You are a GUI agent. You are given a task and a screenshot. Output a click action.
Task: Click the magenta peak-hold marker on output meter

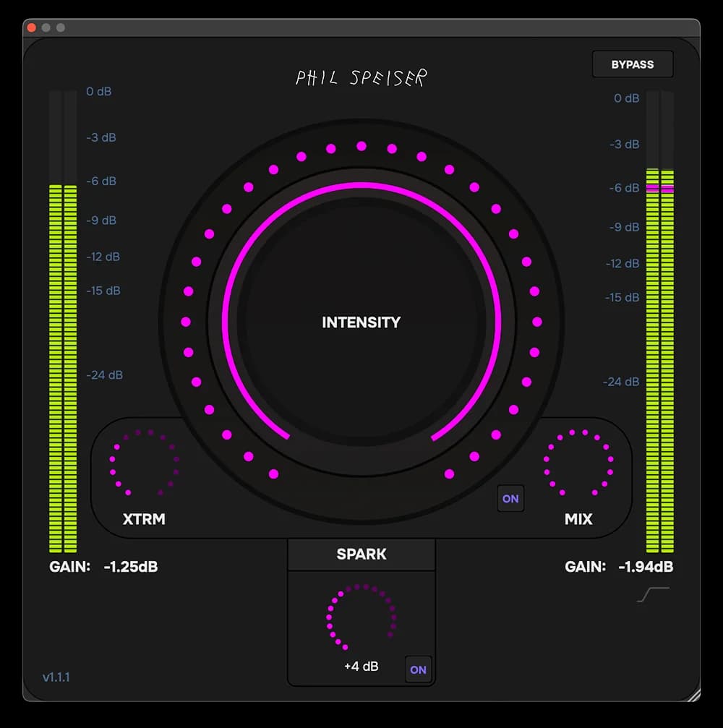click(660, 188)
